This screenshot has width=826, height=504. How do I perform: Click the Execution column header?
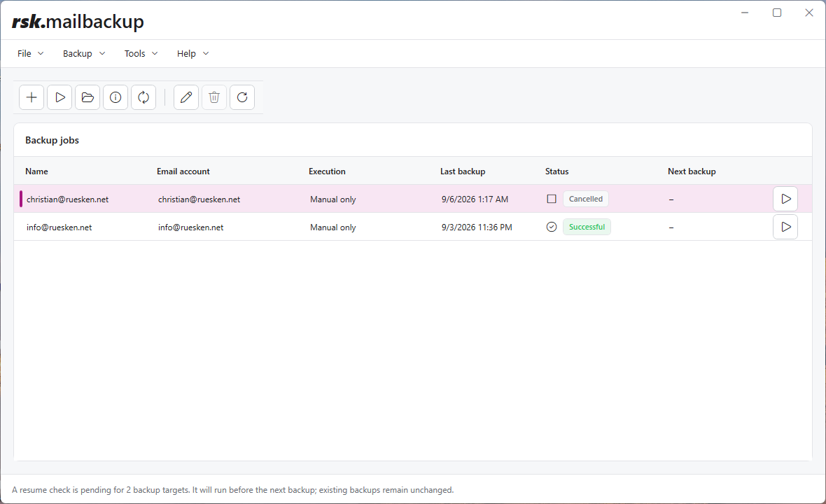pos(327,171)
